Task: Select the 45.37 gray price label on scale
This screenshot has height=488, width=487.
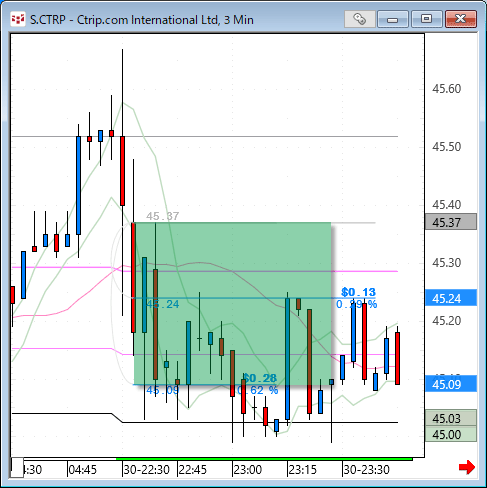Action: (x=451, y=222)
